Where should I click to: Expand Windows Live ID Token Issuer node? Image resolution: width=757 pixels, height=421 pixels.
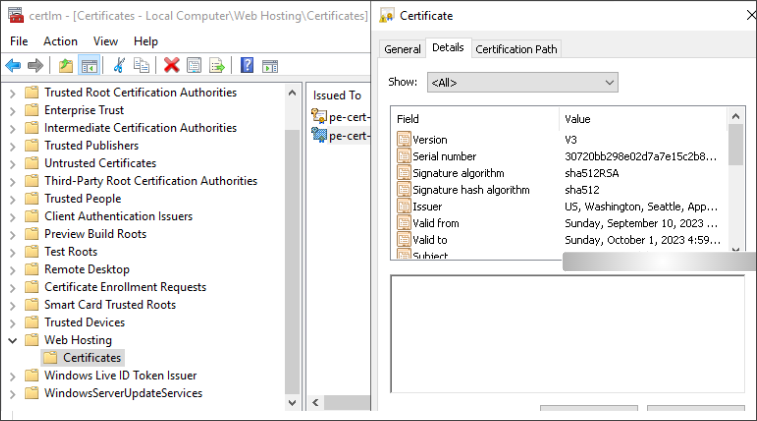(x=13, y=376)
